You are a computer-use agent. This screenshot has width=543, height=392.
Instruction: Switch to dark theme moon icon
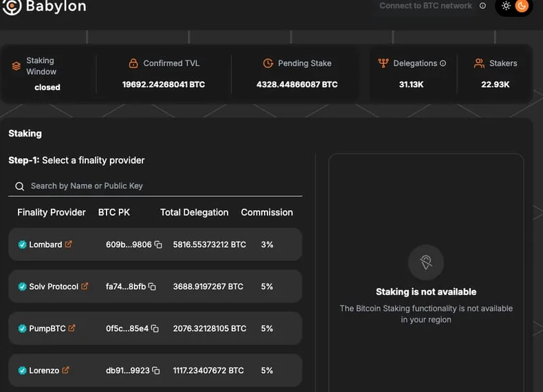pos(522,6)
